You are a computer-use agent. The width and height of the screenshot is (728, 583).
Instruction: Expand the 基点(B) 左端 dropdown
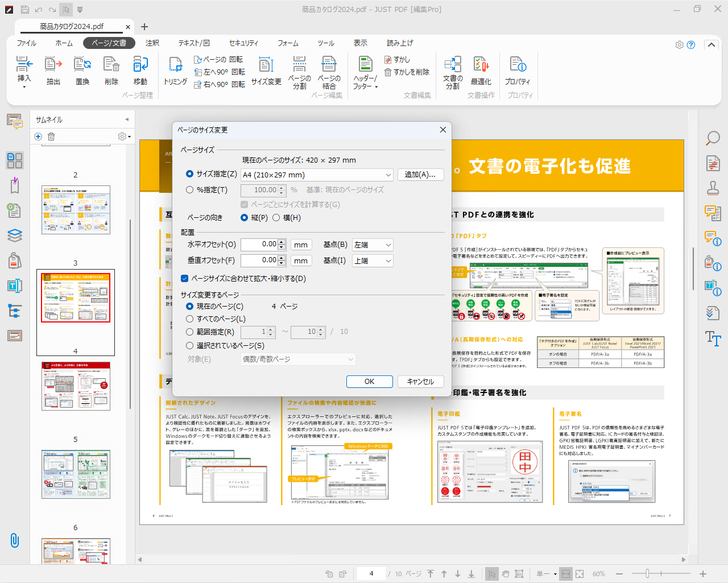tap(373, 245)
